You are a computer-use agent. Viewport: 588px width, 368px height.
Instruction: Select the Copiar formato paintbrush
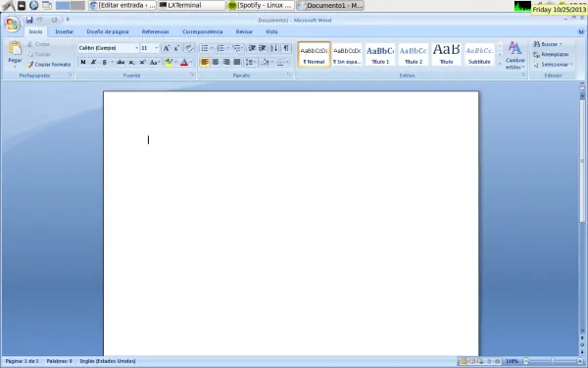pyautogui.click(x=49, y=65)
